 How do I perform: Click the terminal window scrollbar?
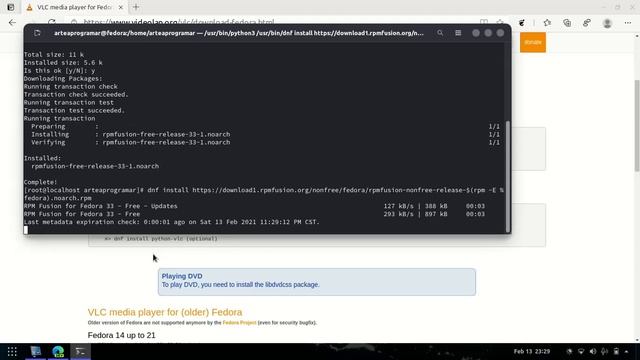click(508, 176)
